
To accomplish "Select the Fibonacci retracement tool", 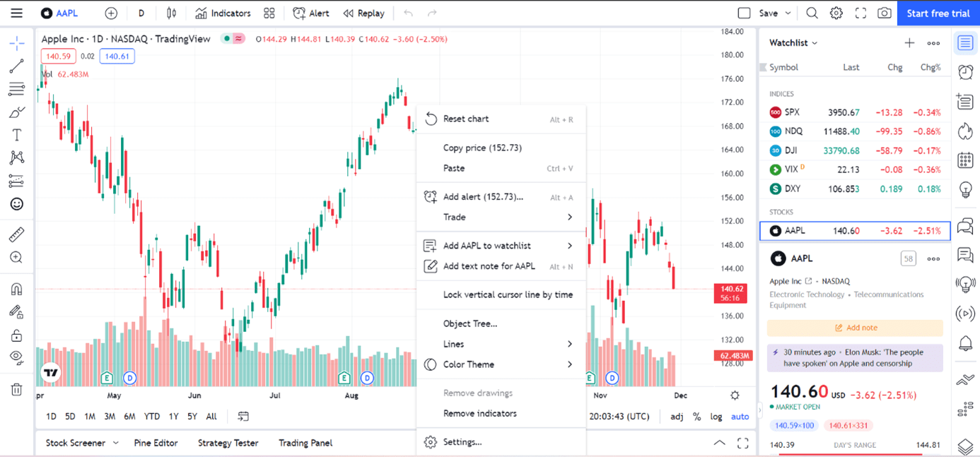I will coord(17,89).
